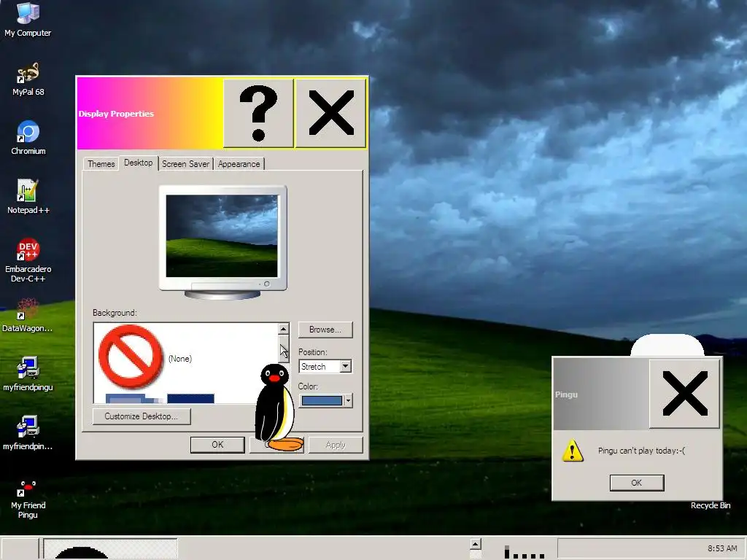747x560 pixels.
Task: Click the taskbar scroll up arrow
Action: pos(476,544)
